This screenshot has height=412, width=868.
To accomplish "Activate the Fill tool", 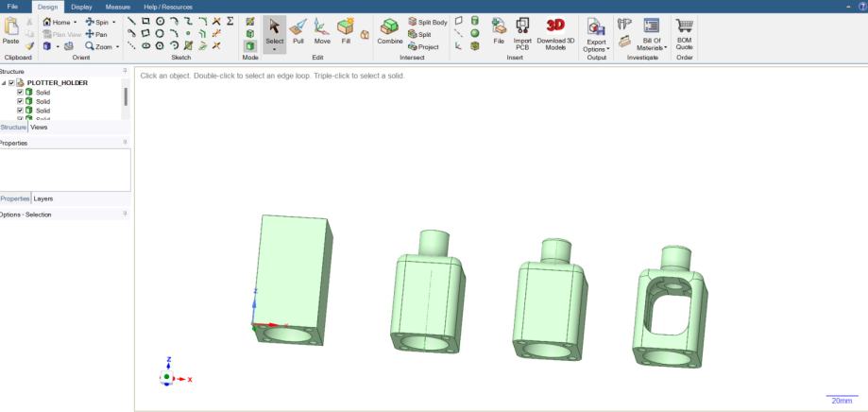I will point(346,31).
